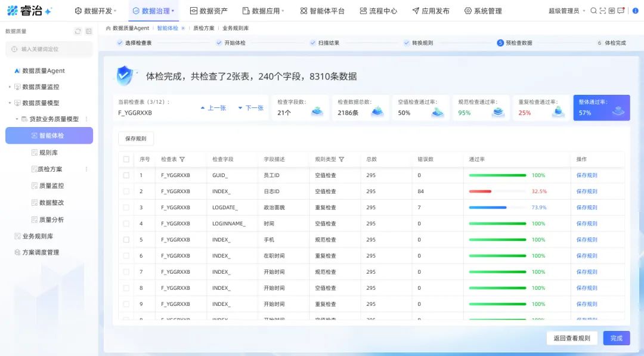Select the header checkbox to choose all rows
644x356 pixels.
[x=126, y=159]
